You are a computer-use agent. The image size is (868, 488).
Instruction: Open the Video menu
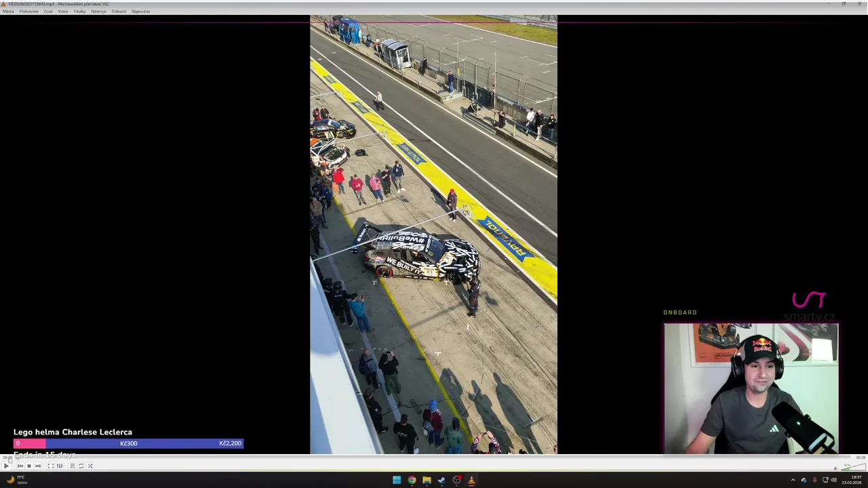[x=63, y=12]
